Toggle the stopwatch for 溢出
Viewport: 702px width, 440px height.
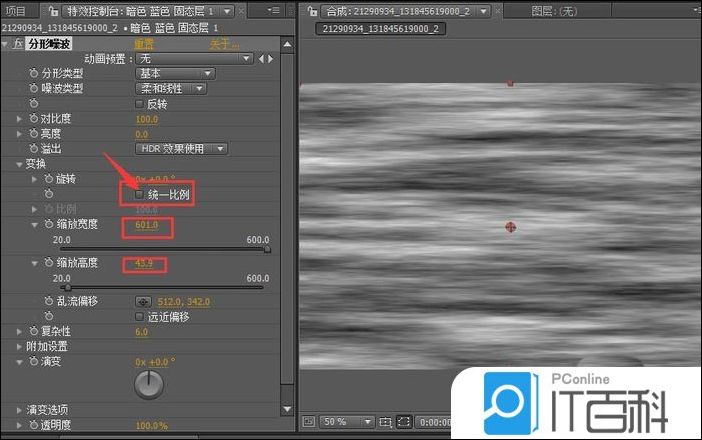click(34, 148)
